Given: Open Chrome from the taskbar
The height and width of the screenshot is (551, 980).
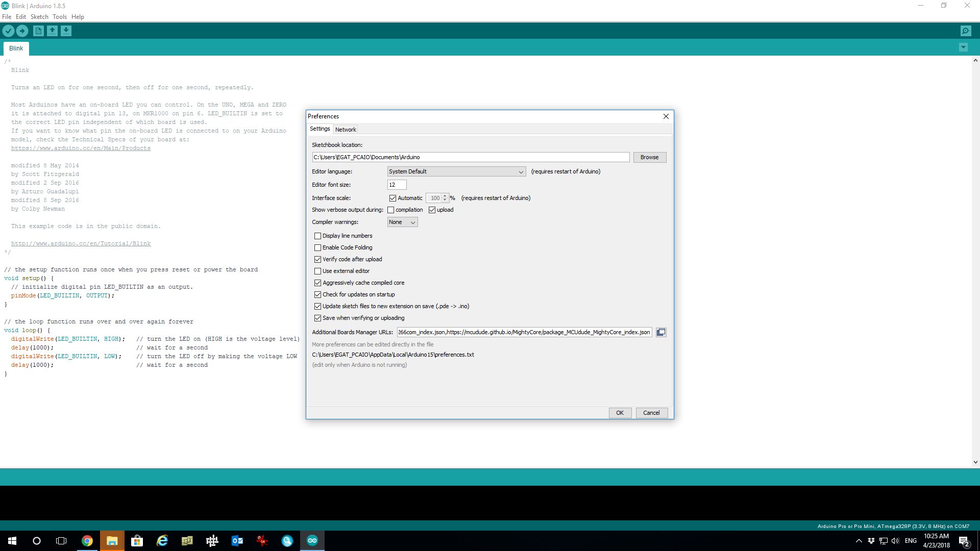Looking at the screenshot, I should tap(87, 541).
